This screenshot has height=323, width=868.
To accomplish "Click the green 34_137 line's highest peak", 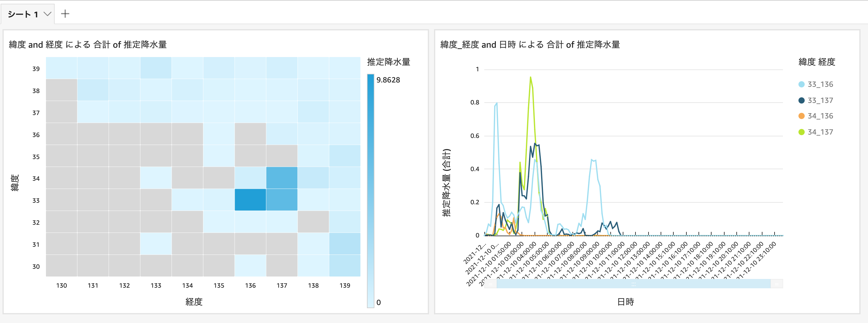I will point(530,77).
